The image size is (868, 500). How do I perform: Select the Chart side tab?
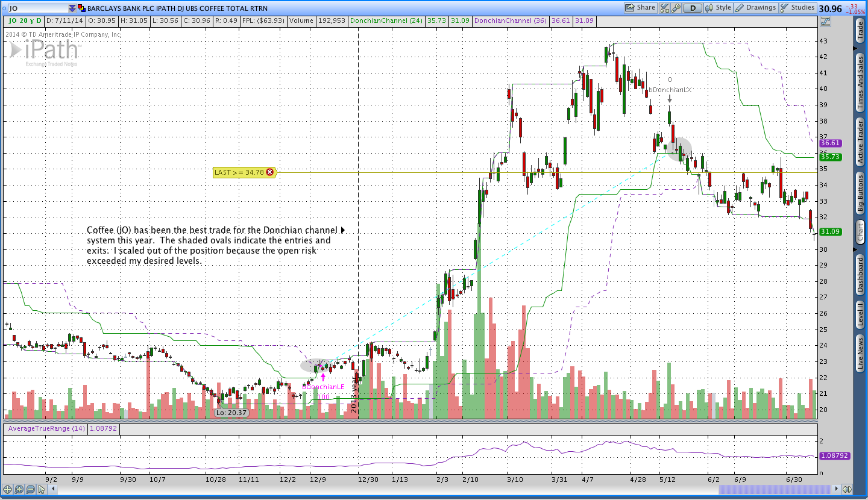[861, 232]
